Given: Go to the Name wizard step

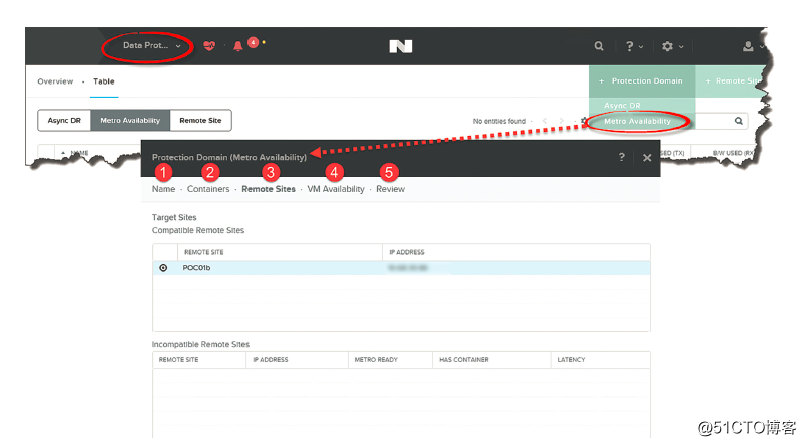Looking at the screenshot, I should click(163, 189).
